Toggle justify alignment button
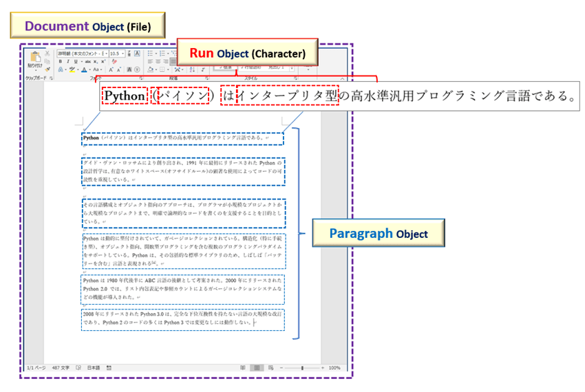Viewport: 585px width, 392px height. (x=173, y=61)
